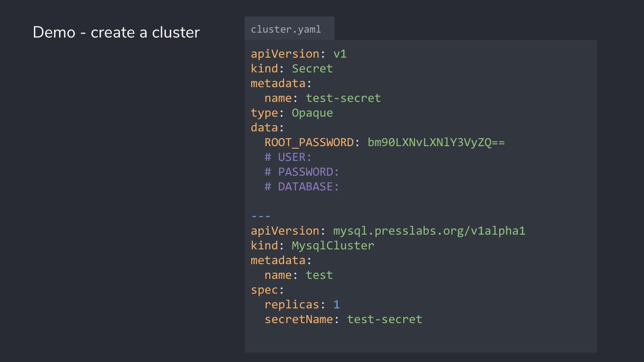Image resolution: width=644 pixels, height=362 pixels.
Task: Click the commented "# USER:" line
Action: tap(288, 157)
